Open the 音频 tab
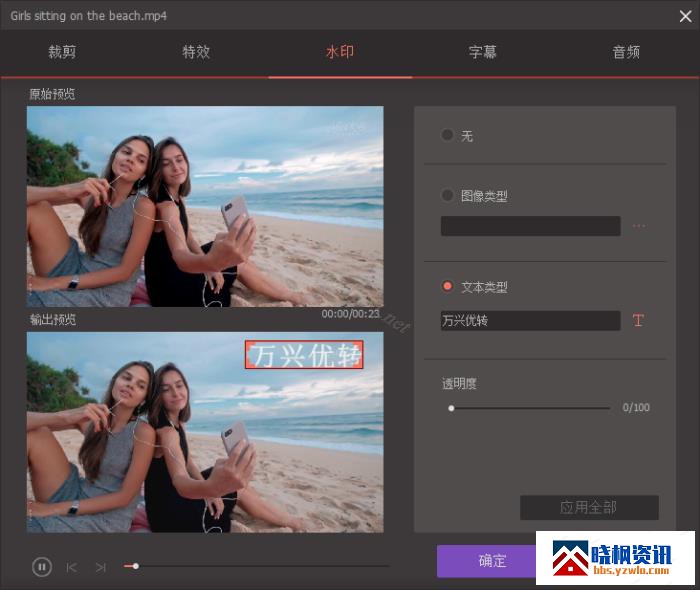The width and height of the screenshot is (700, 590). pyautogui.click(x=626, y=52)
